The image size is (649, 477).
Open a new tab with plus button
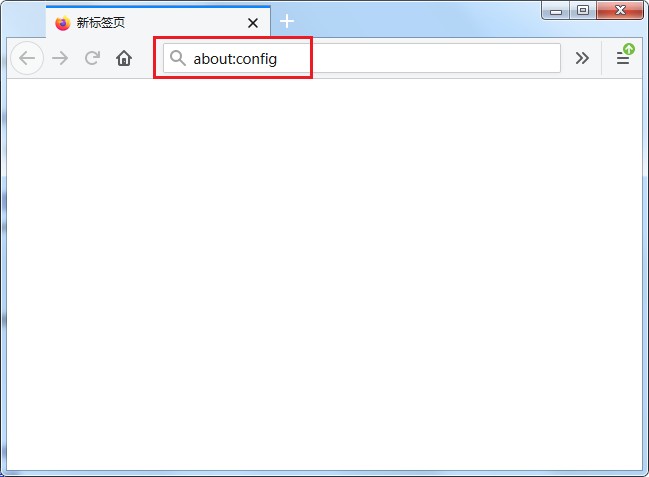(x=287, y=21)
